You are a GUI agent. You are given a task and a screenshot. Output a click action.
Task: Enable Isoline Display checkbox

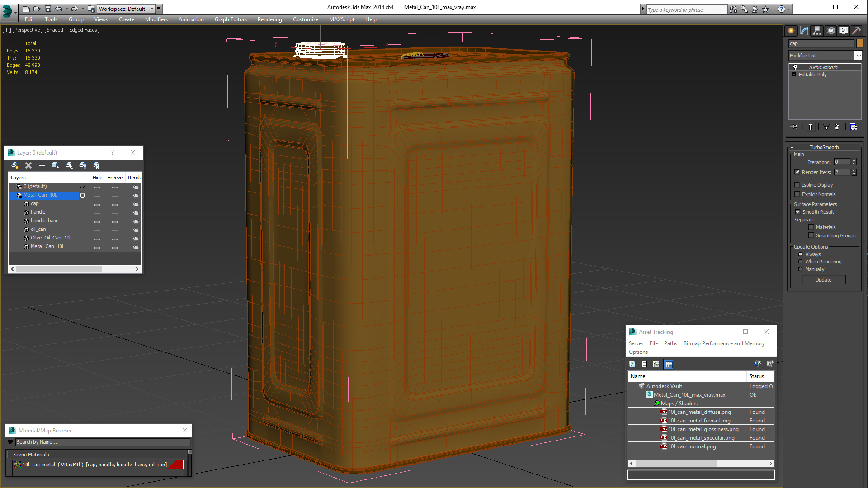[797, 185]
